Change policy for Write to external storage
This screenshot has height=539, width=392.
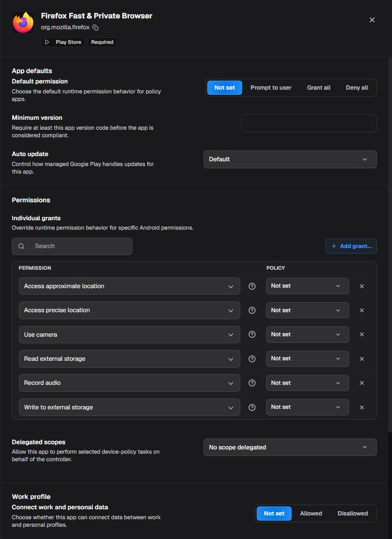tap(308, 407)
